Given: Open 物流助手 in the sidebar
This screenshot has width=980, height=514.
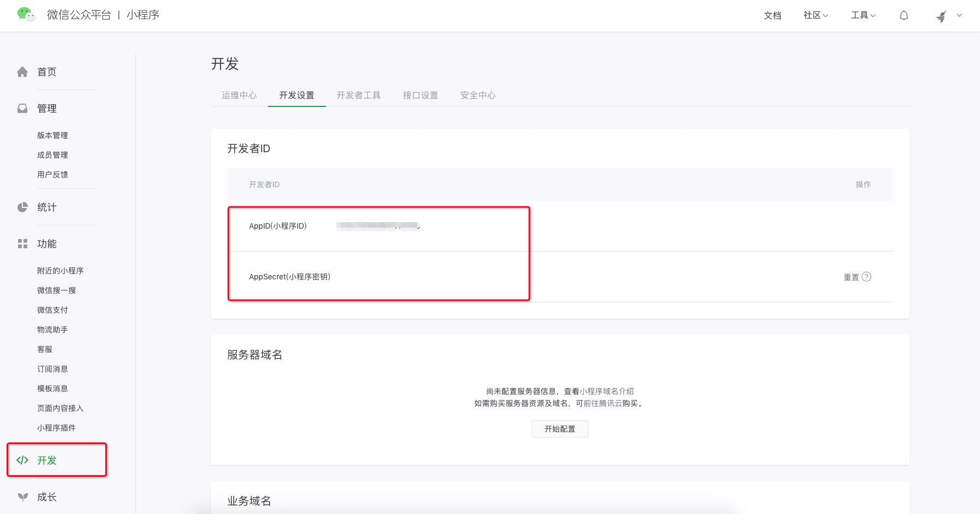Looking at the screenshot, I should [x=52, y=330].
